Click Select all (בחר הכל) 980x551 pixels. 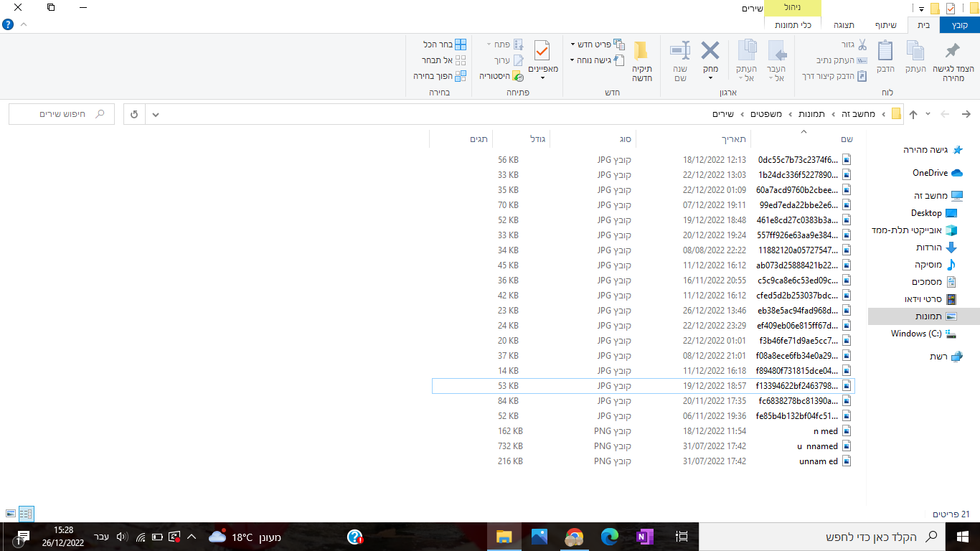445,44
